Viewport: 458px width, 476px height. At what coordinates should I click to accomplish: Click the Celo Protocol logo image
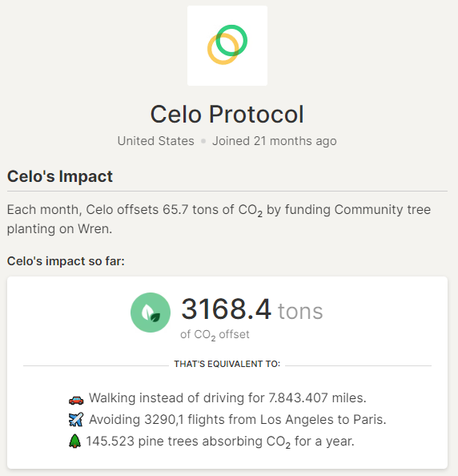pyautogui.click(x=227, y=46)
